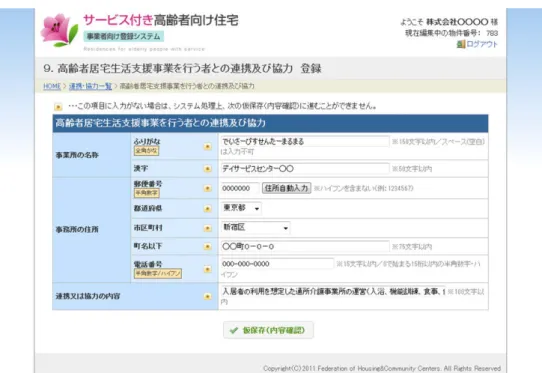
Task: Click the サービス付き高齢者向け住宅 title
Action: pyautogui.click(x=161, y=20)
